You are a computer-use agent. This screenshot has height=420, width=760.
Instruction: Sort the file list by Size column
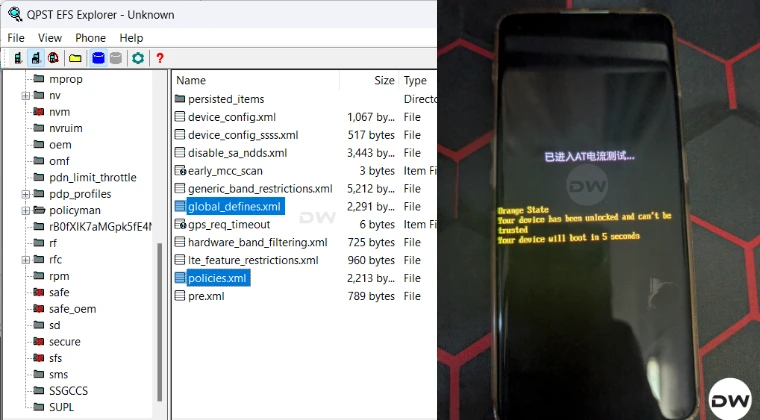384,80
